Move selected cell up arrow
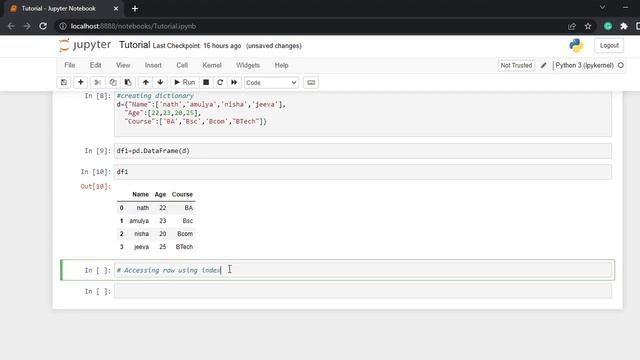The width and height of the screenshot is (640, 360). pos(146,82)
